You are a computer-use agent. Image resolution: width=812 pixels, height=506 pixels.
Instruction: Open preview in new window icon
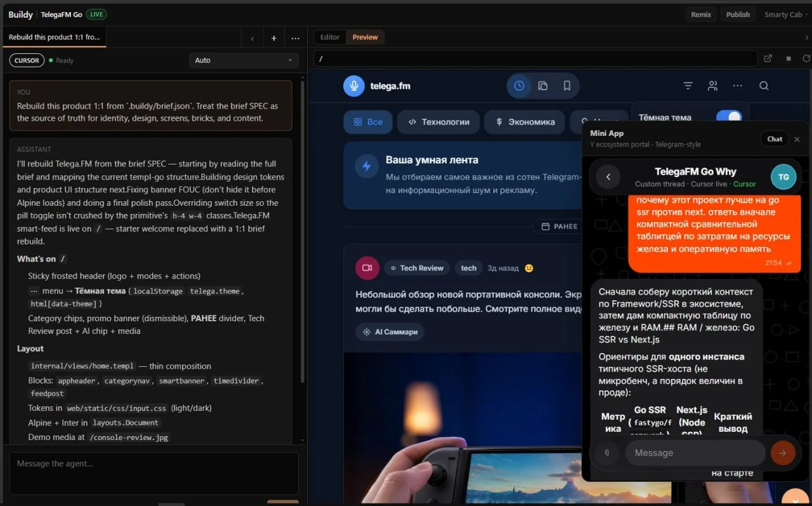pos(768,58)
